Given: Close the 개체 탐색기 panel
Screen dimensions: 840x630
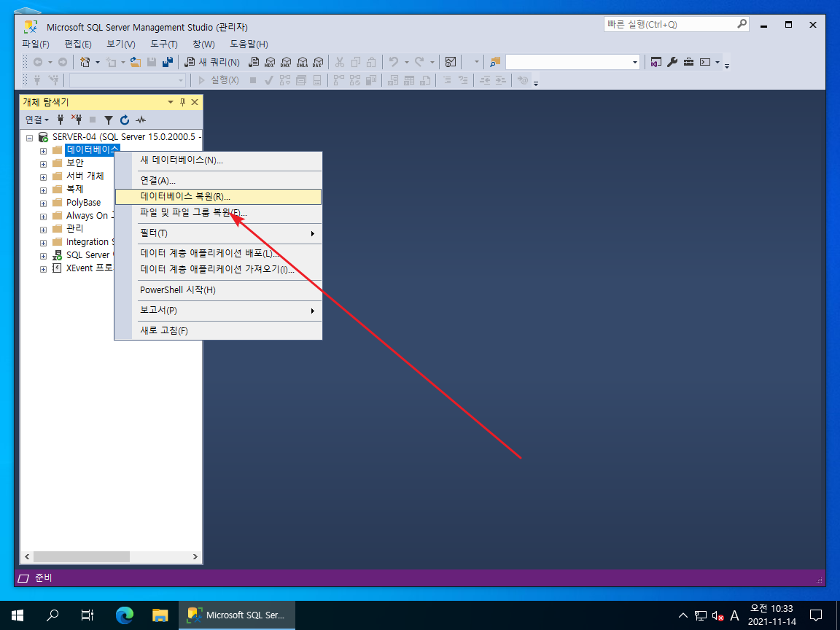Looking at the screenshot, I should [x=195, y=102].
